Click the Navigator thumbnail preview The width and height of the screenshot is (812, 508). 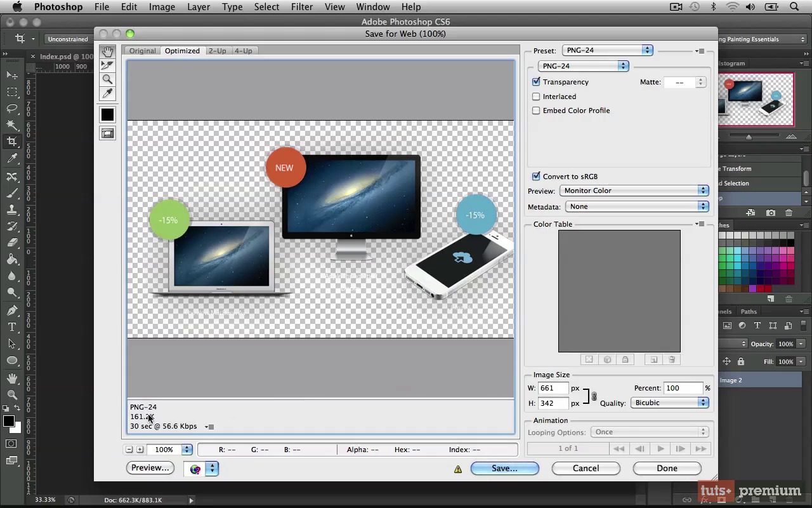[756, 99]
